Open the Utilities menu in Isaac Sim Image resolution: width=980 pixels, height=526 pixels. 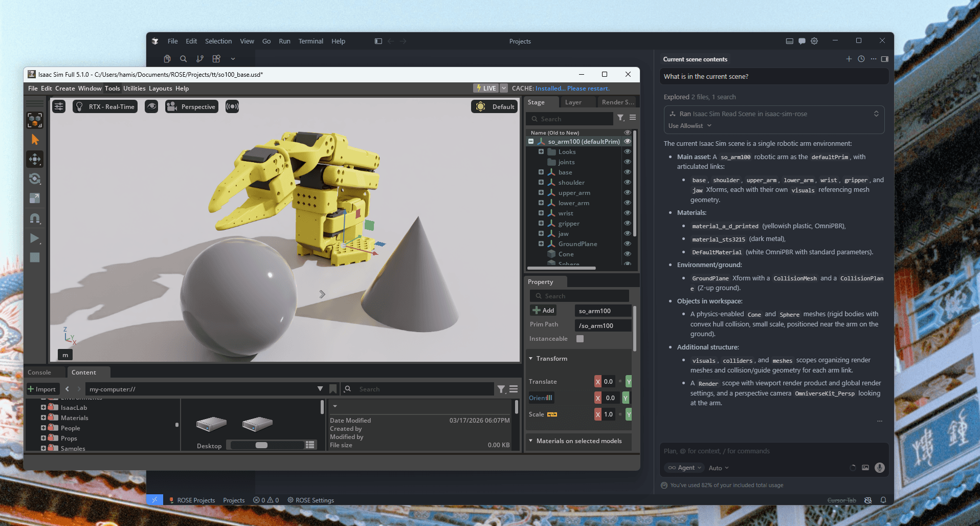pyautogui.click(x=134, y=89)
